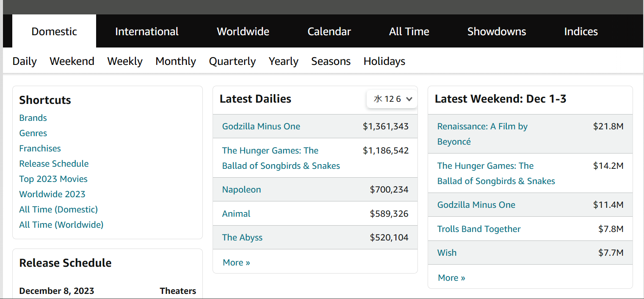644x299 pixels.
Task: Open Godzilla Minus One in Latest Dailies
Action: (261, 126)
